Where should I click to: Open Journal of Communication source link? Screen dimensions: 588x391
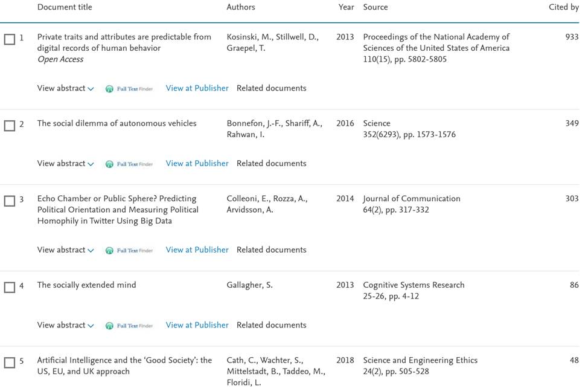(x=411, y=199)
